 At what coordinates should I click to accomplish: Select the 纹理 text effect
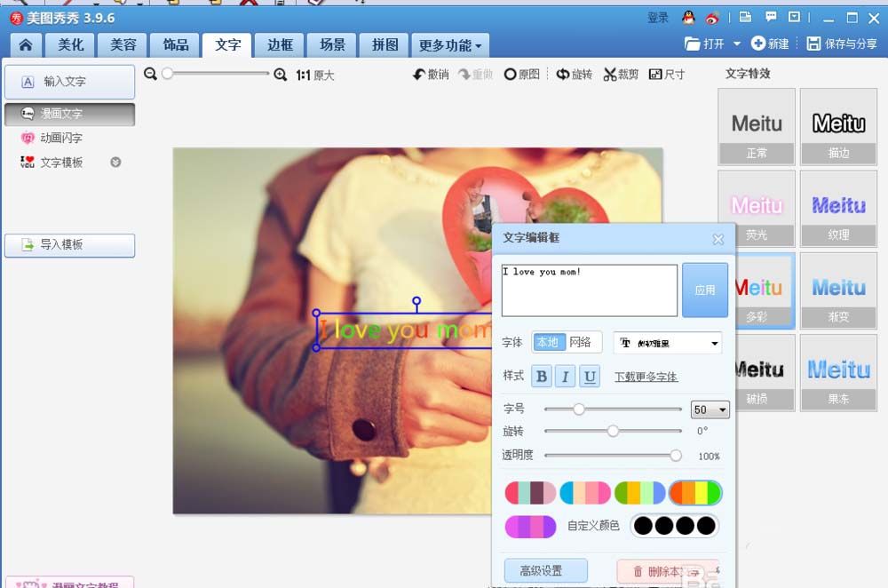(x=839, y=209)
